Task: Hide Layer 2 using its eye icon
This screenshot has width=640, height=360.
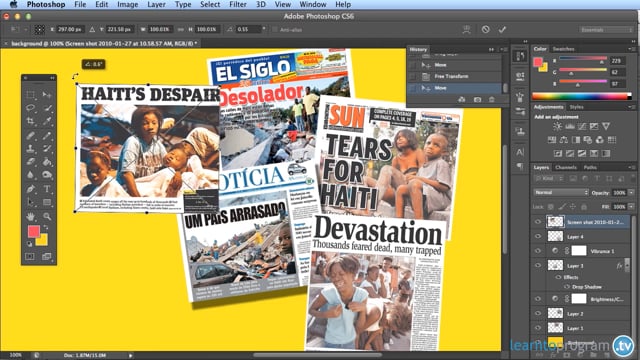Action: [538, 313]
